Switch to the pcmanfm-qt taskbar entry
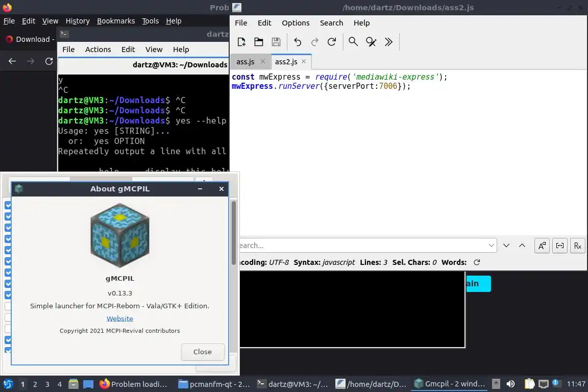Viewport: 588px width, 392px height. tap(214, 384)
